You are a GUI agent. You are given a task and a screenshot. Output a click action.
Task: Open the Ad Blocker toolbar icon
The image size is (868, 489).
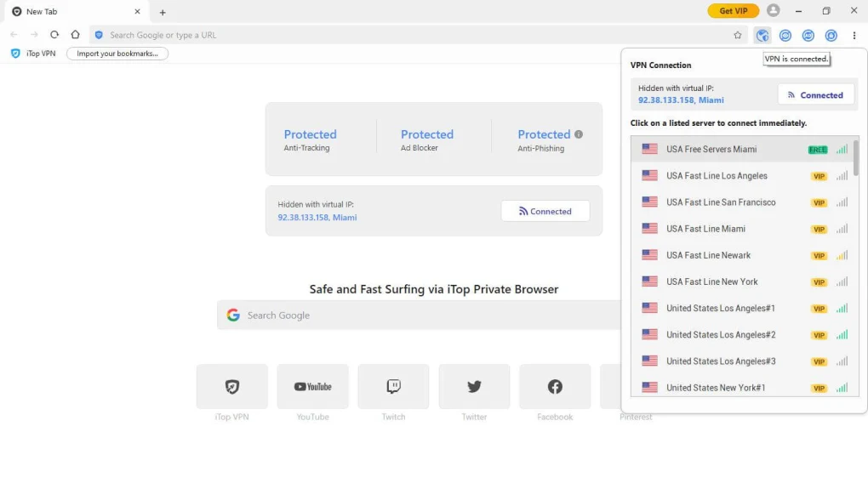[808, 35]
